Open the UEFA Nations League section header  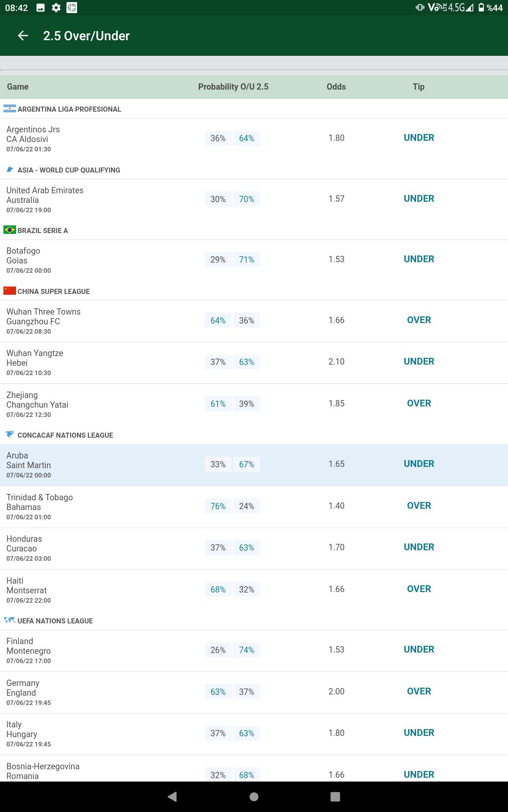pos(55,621)
